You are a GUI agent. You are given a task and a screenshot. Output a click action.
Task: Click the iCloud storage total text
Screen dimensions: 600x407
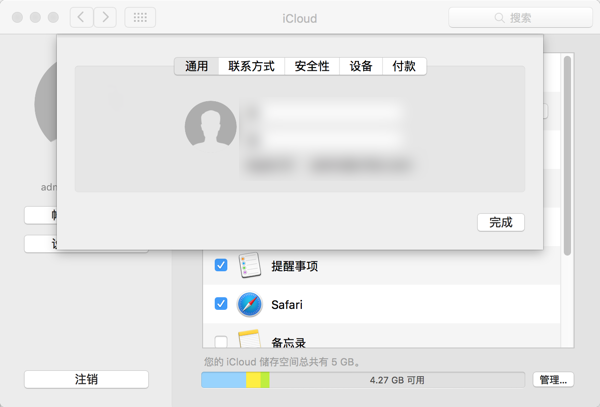(282, 362)
